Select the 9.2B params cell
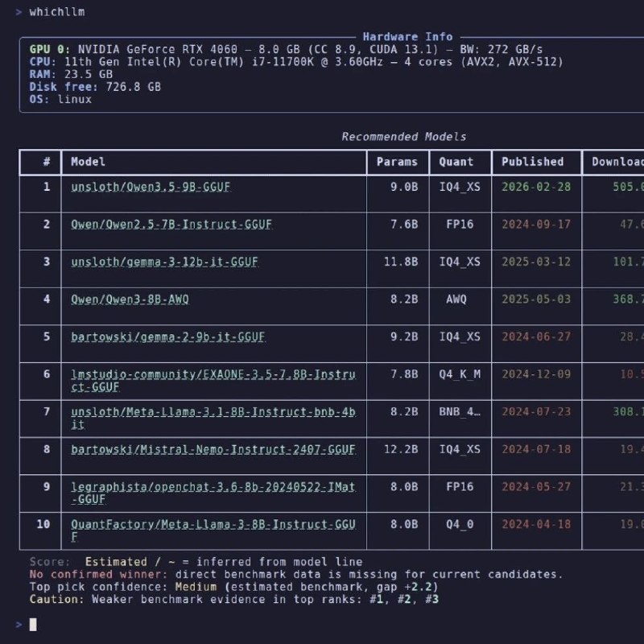Viewport: 644px width, 644px height. click(404, 337)
